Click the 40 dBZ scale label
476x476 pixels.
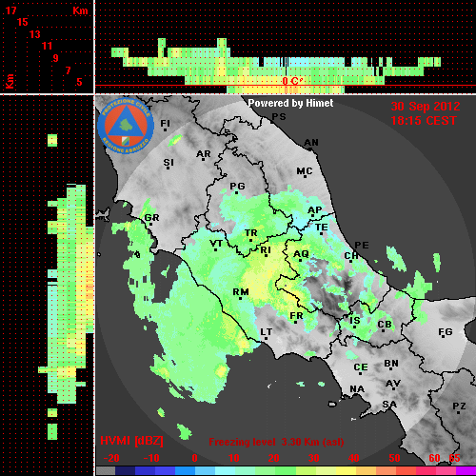click(354, 458)
